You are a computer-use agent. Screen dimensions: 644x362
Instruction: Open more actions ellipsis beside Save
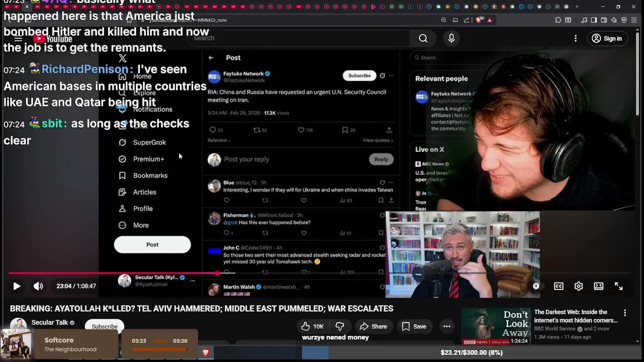pyautogui.click(x=447, y=326)
